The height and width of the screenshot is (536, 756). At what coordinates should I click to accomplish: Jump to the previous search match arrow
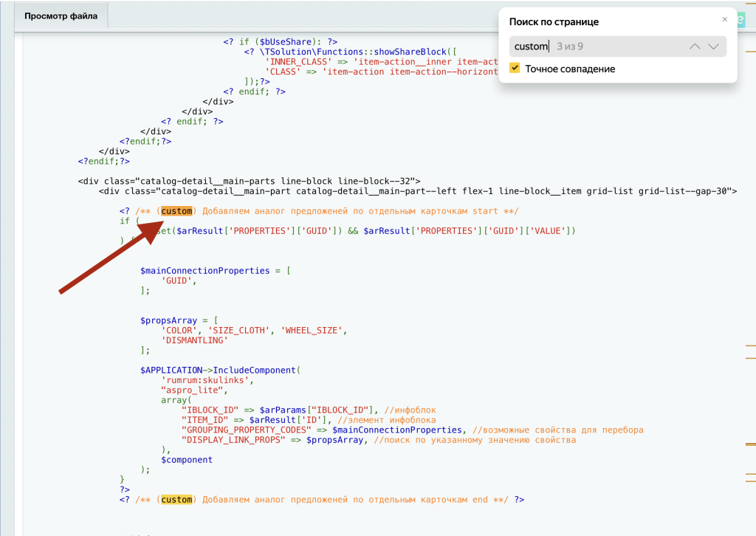coord(694,47)
